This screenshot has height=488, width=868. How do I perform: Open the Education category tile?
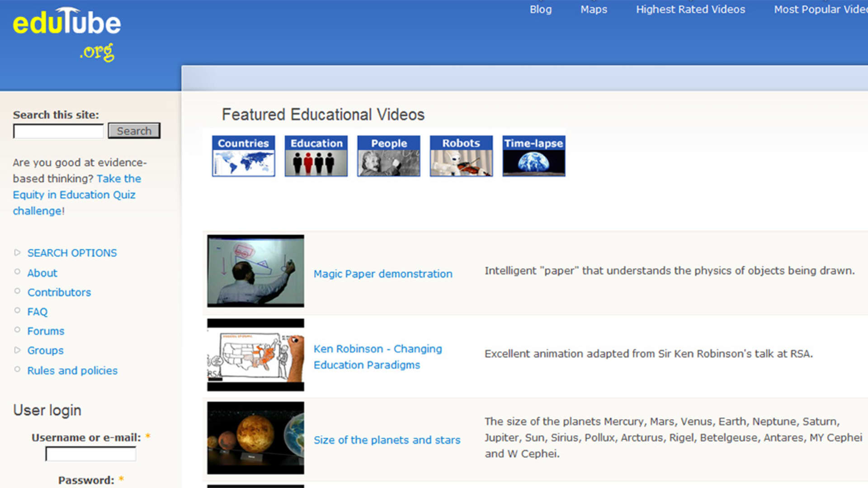[316, 156]
